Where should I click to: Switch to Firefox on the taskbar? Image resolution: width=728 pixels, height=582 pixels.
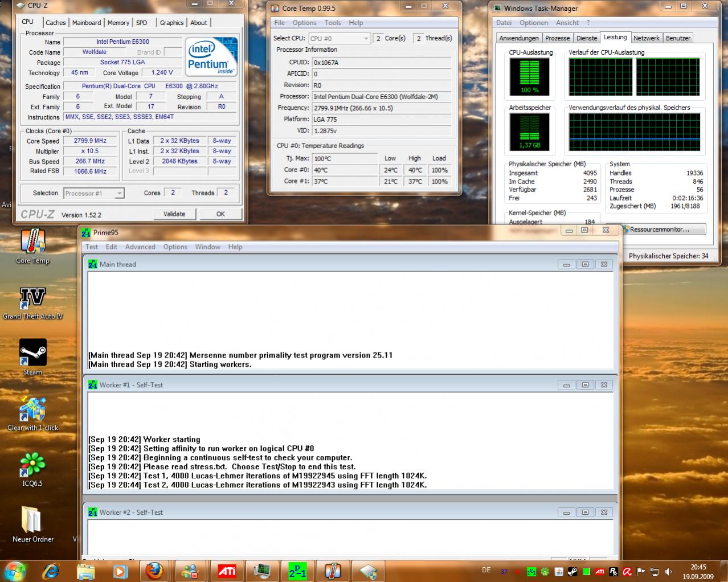(155, 571)
